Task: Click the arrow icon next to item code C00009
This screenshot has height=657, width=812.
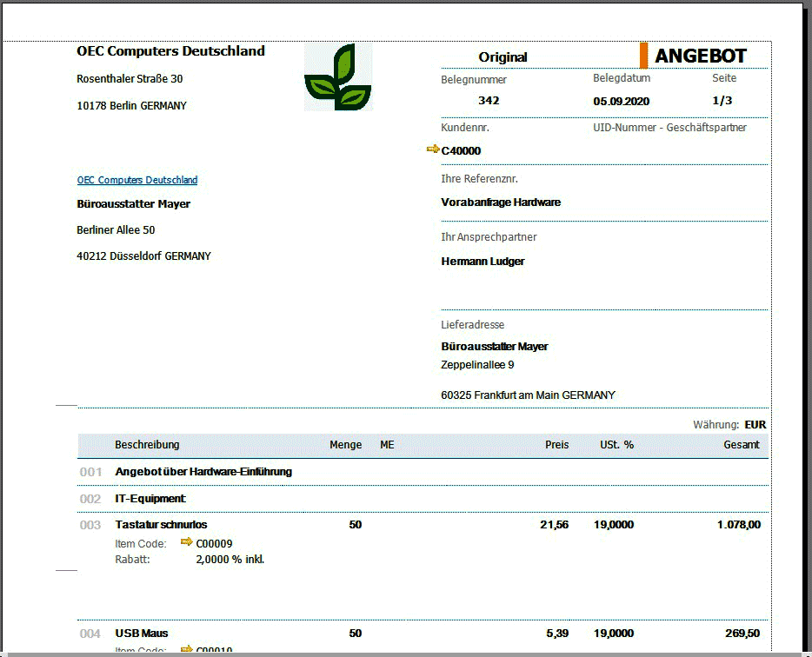Action: click(x=186, y=542)
